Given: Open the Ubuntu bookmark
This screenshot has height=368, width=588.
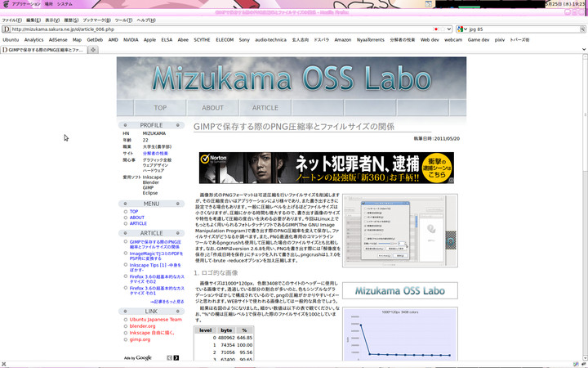Looking at the screenshot, I should 11,40.
